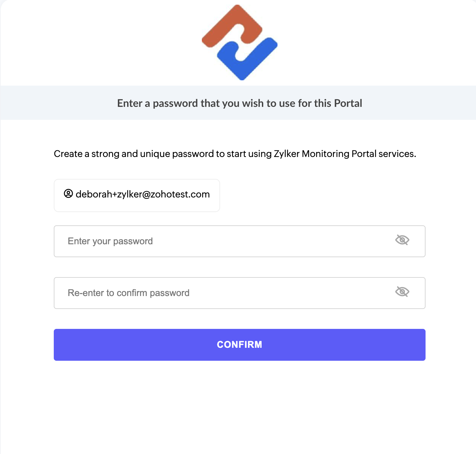Click the Zylker portal logo
476x454 pixels.
pyautogui.click(x=239, y=42)
